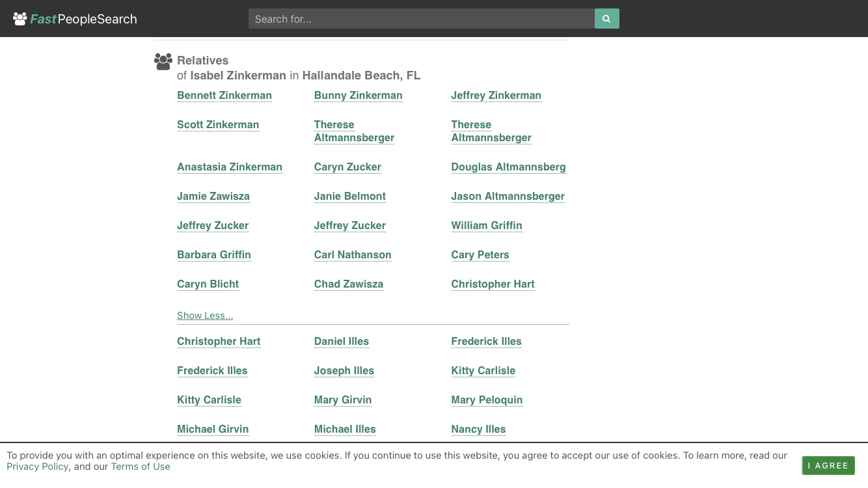
Task: Click Carl Nathanson link
Action: pos(353,255)
